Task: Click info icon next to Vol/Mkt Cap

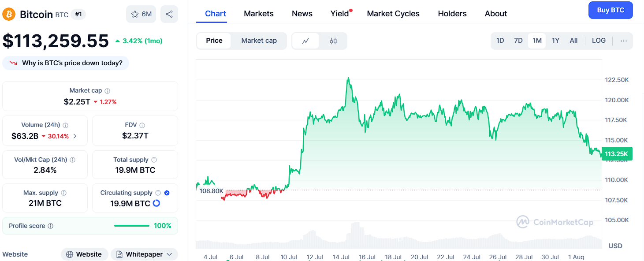Action: pos(73,160)
